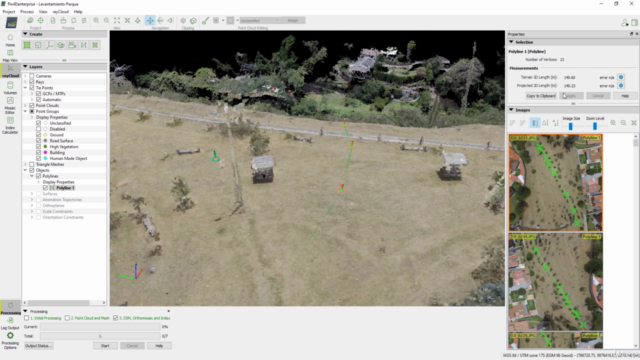Collapse the Create panel section
The width and height of the screenshot is (640, 360).
pyautogui.click(x=25, y=34)
